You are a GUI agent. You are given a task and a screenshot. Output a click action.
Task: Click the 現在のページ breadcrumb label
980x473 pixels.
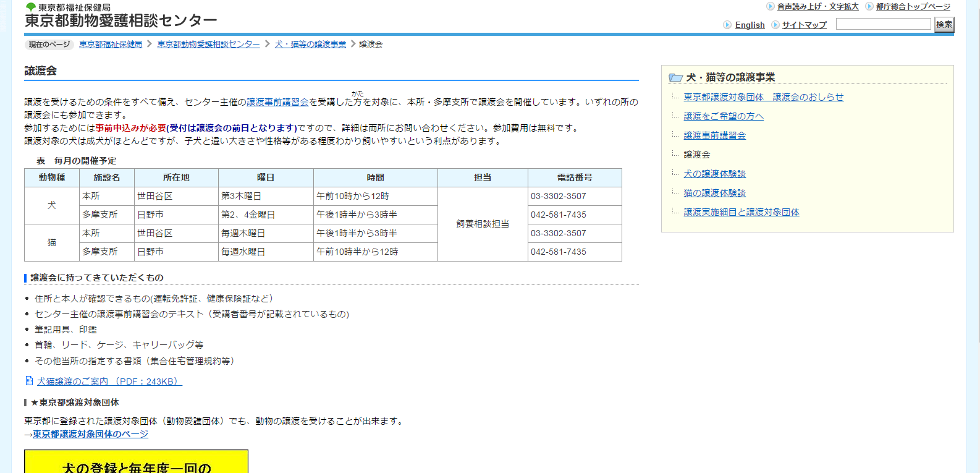(49, 45)
